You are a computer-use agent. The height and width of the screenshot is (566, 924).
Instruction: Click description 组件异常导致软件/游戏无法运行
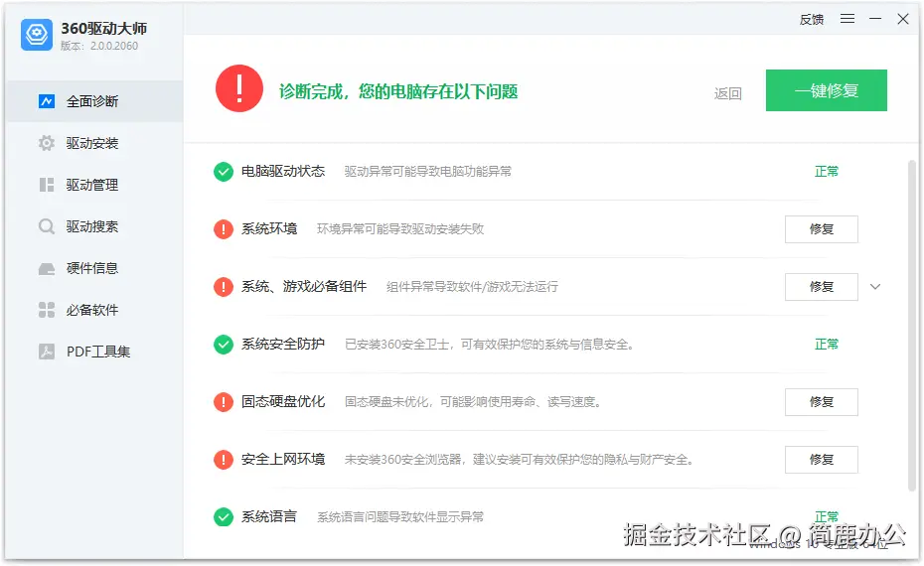coord(472,287)
